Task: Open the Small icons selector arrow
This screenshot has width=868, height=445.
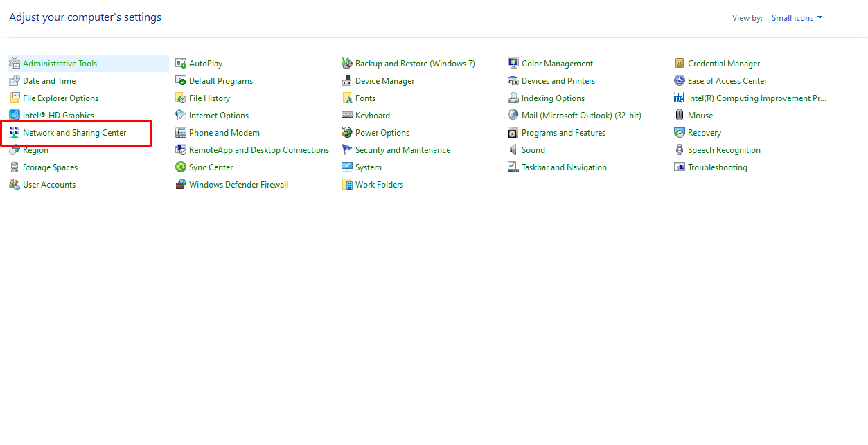Action: coord(819,17)
